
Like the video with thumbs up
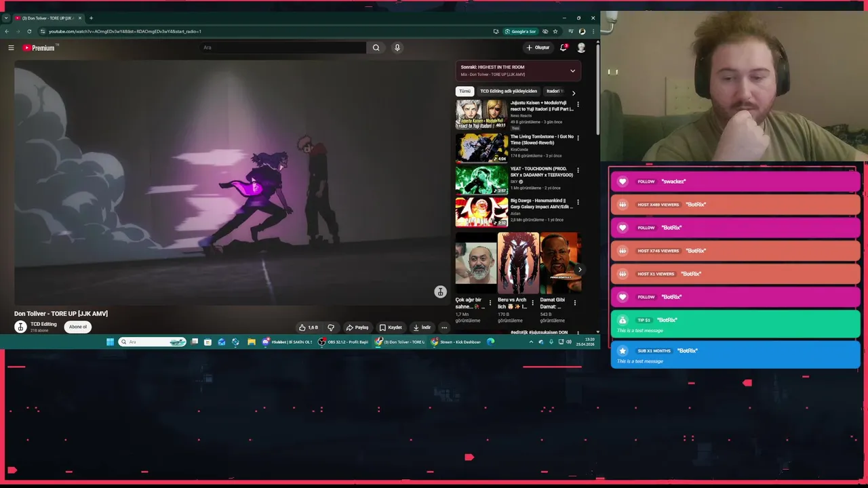coord(309,327)
